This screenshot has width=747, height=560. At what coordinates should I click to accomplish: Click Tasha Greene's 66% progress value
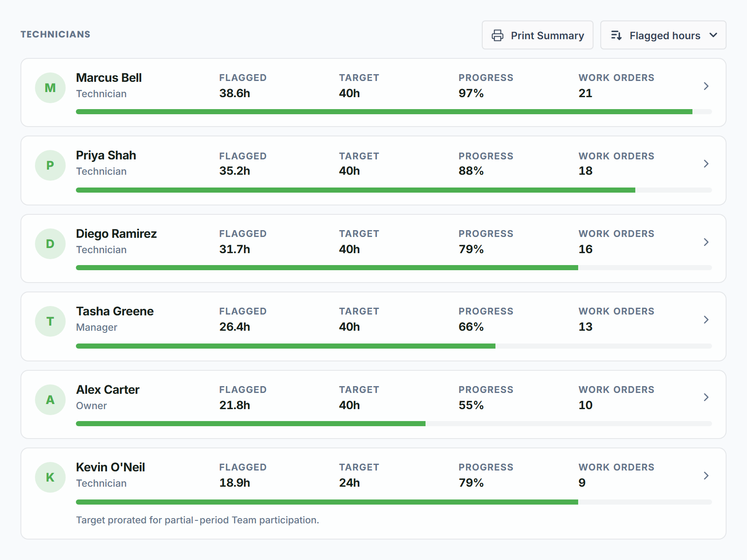point(471,327)
